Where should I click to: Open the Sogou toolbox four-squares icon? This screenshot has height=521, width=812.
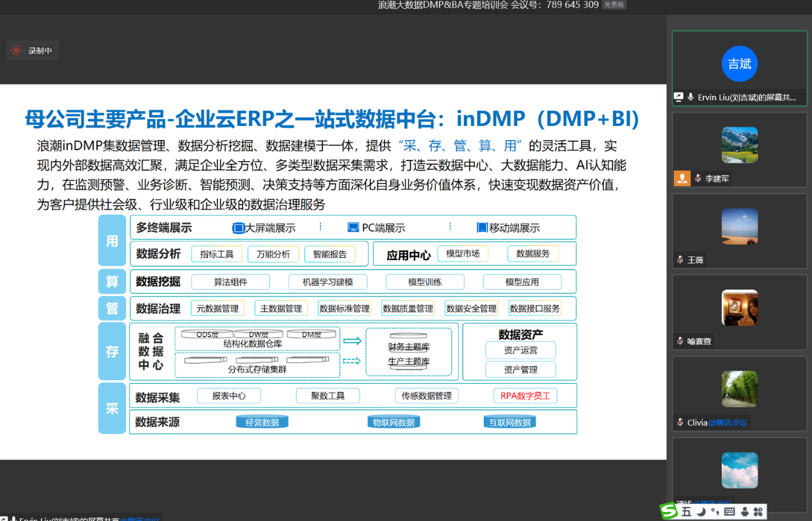(759, 511)
